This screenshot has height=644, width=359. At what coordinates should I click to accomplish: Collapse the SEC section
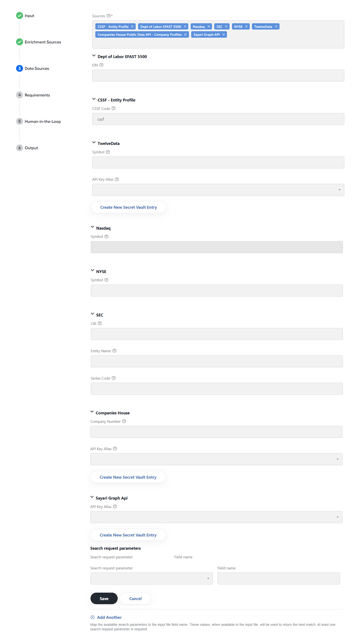[92, 314]
